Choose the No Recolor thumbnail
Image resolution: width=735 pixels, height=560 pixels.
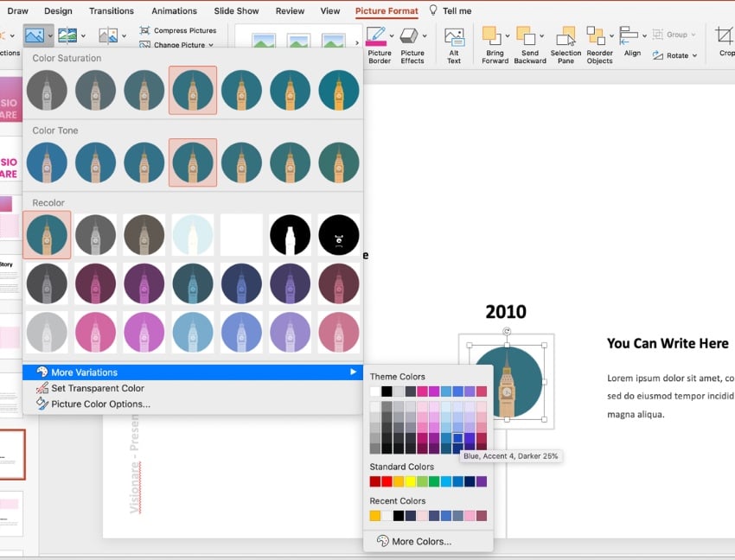click(x=47, y=235)
